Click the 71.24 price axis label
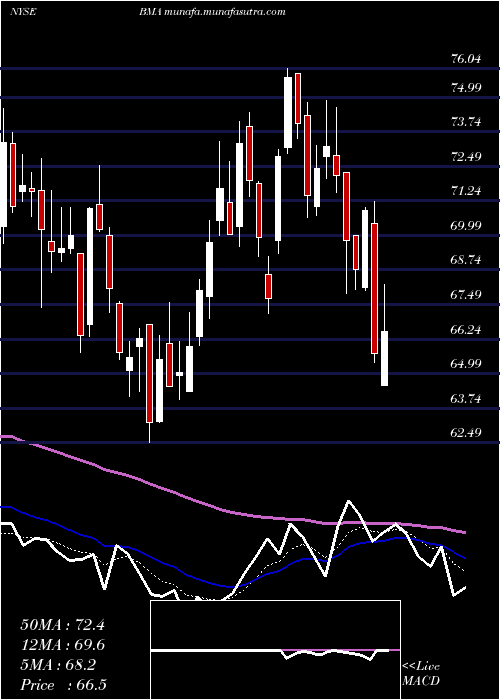The width and height of the screenshot is (500, 700). tap(467, 191)
